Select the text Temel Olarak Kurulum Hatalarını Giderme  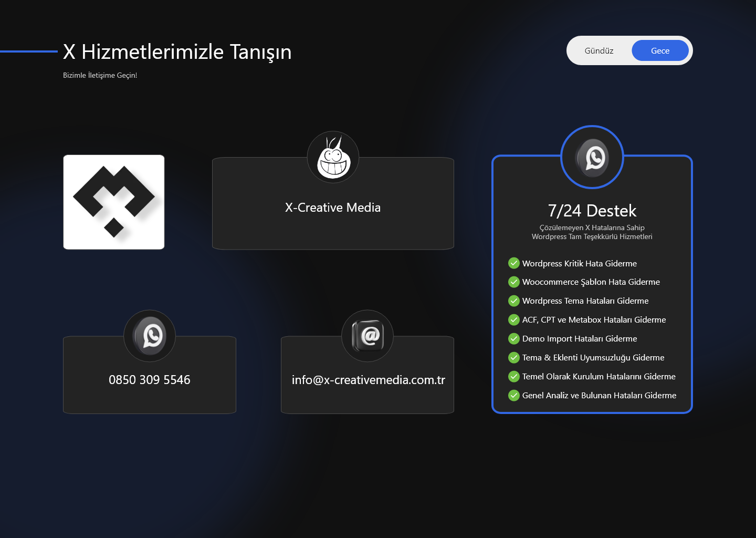click(x=599, y=377)
